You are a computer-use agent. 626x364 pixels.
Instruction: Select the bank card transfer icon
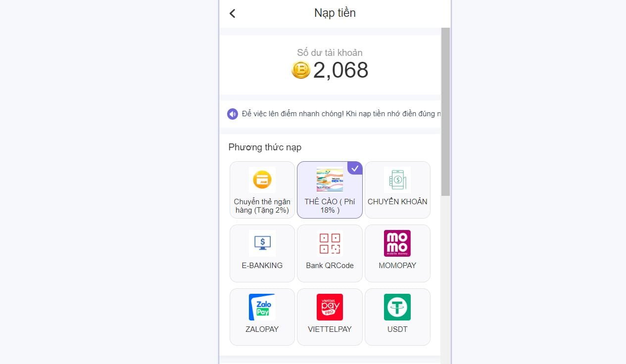tap(262, 180)
